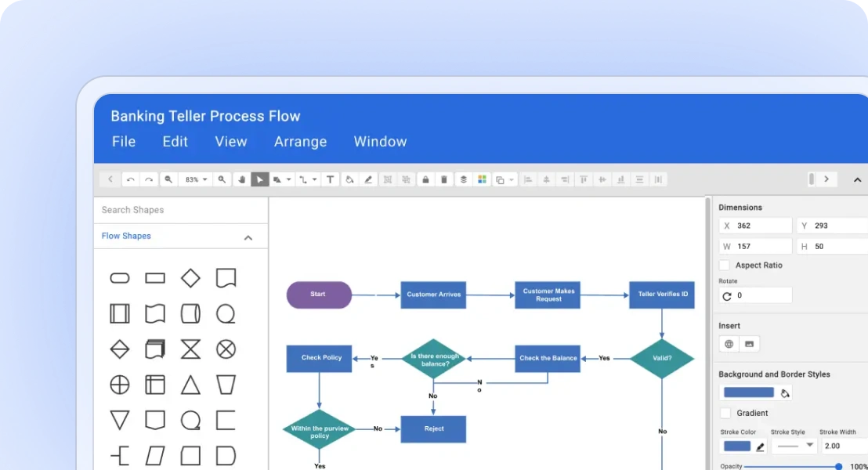Click the rotate reset button
This screenshot has height=470, width=868.
(728, 295)
